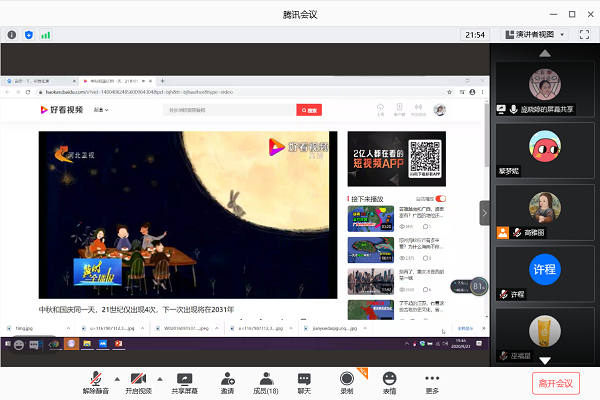Select the red bird avatar participant tile
The width and height of the screenshot is (600, 400).
coord(545,150)
